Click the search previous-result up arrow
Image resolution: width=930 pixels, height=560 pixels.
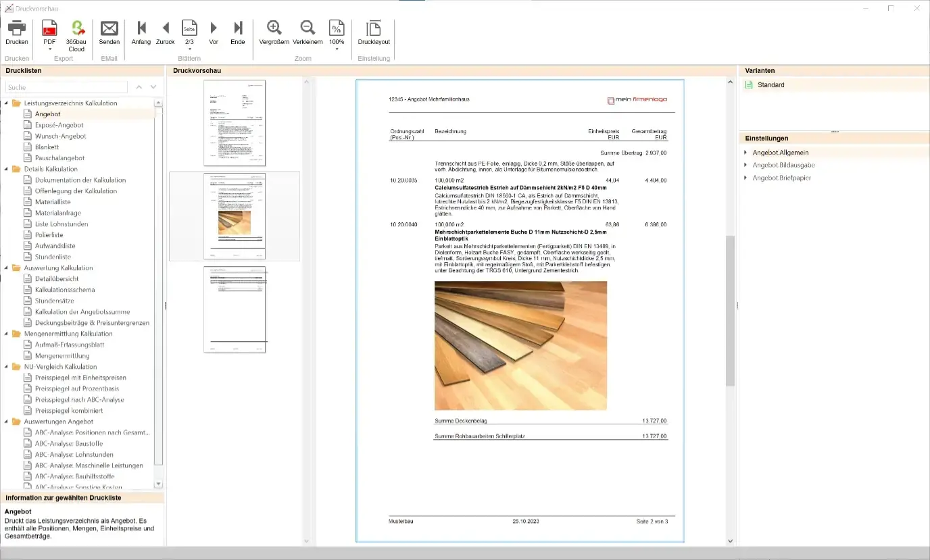[139, 87]
